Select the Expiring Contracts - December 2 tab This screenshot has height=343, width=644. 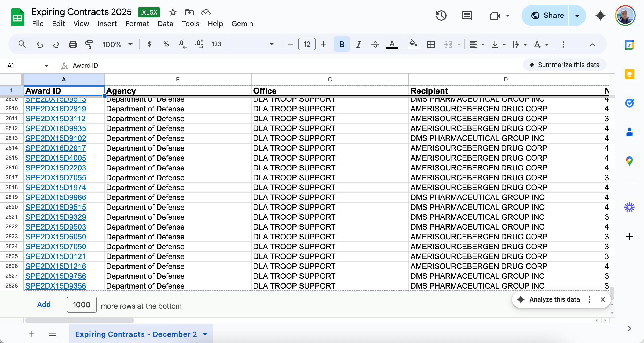point(136,334)
